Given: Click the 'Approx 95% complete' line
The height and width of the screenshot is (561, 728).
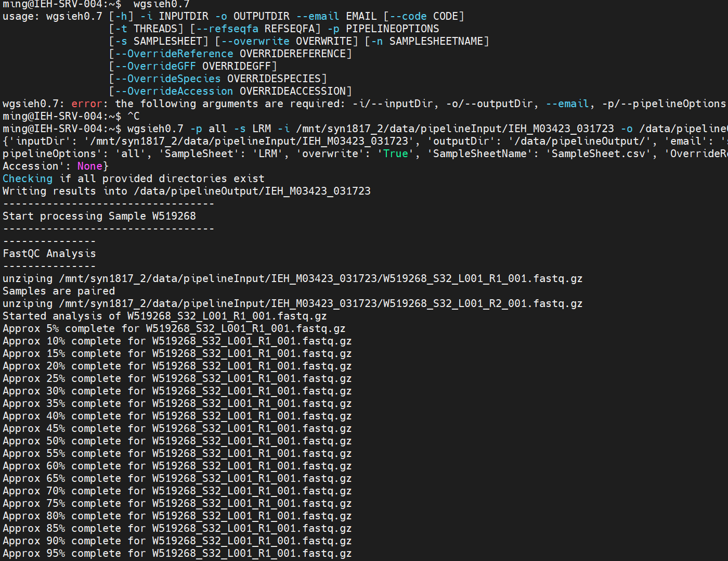Looking at the screenshot, I should click(x=177, y=553).
